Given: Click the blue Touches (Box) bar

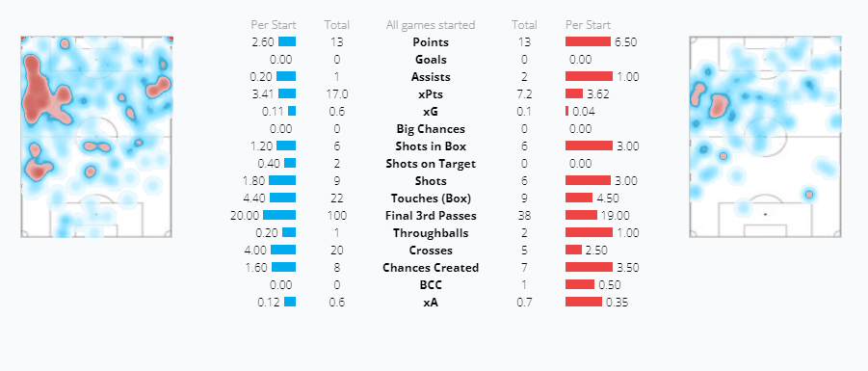Looking at the screenshot, I should click(x=283, y=198).
